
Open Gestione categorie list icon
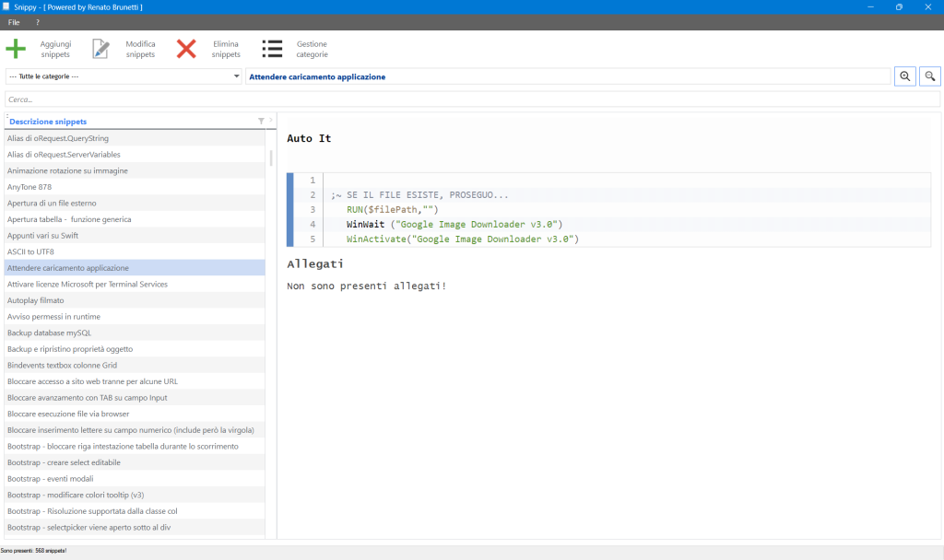pos(272,49)
